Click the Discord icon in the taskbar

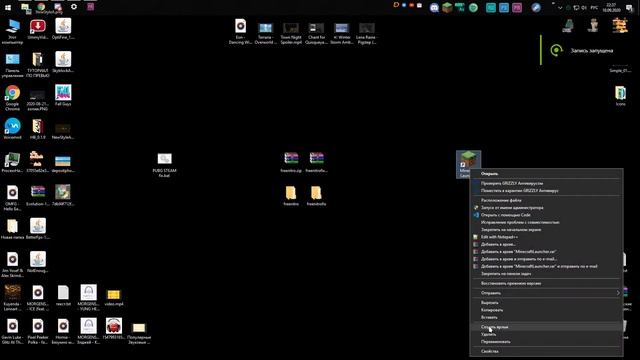434,7
